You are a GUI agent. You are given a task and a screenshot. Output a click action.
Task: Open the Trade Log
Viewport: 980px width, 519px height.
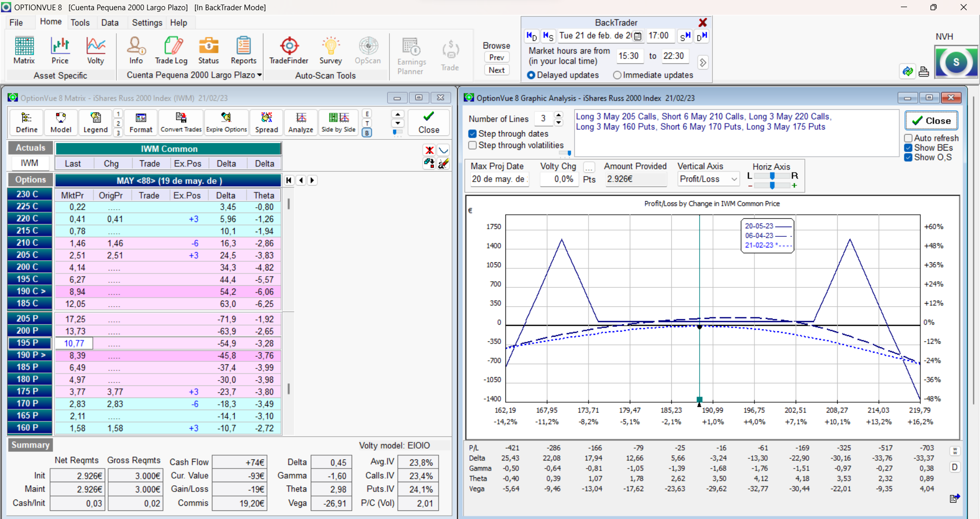coord(171,51)
